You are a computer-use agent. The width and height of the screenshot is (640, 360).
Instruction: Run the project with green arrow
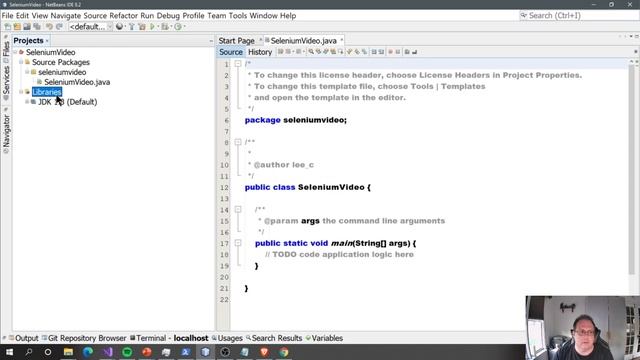point(152,27)
